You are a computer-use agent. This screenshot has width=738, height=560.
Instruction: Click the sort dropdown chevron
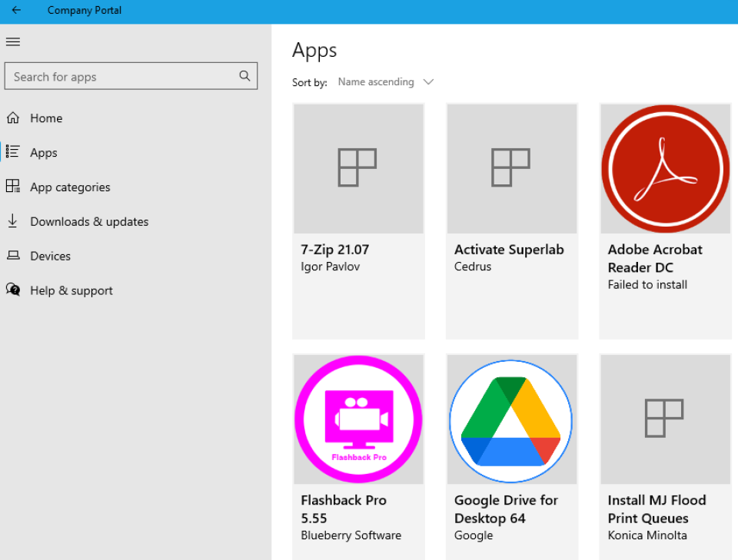428,82
